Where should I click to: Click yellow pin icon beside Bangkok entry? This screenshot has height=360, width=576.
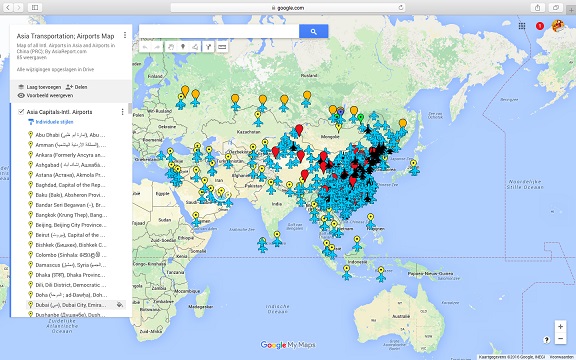tap(30, 215)
